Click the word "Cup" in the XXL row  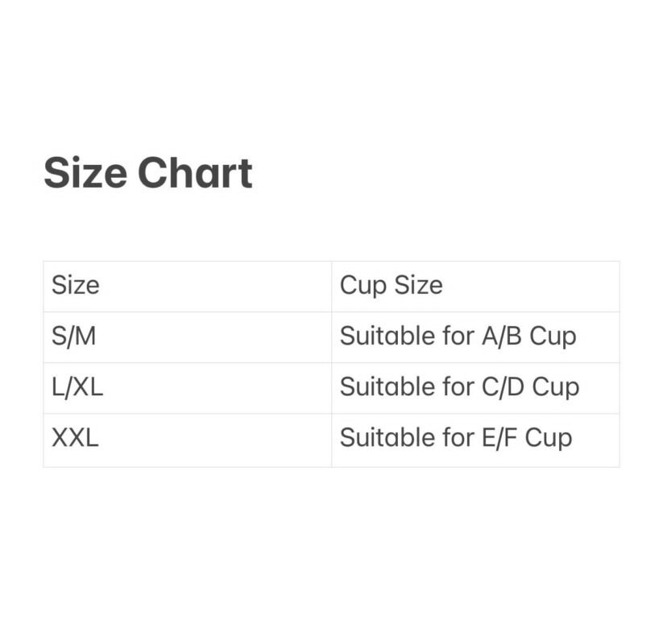pos(549,438)
